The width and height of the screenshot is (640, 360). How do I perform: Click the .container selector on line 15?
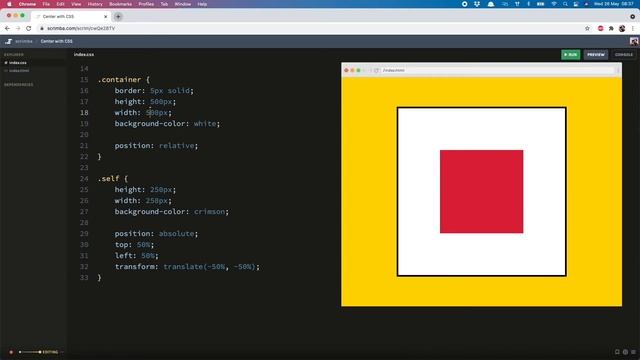119,80
